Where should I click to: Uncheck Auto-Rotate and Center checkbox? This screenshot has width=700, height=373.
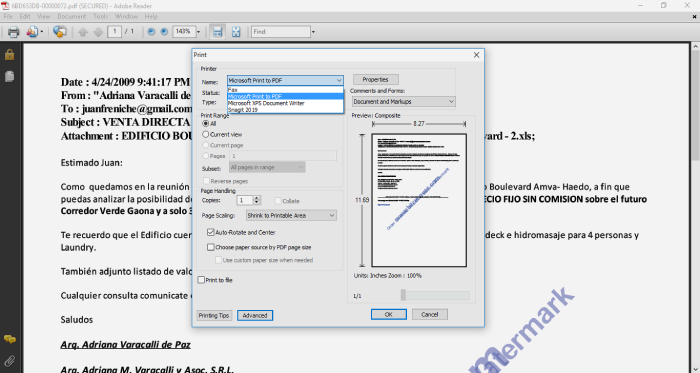coord(211,232)
